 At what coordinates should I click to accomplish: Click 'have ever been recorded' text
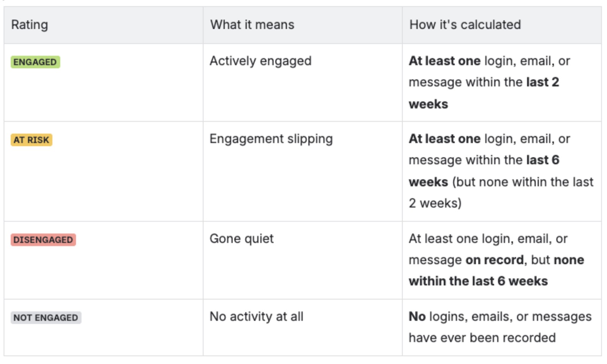482,337
